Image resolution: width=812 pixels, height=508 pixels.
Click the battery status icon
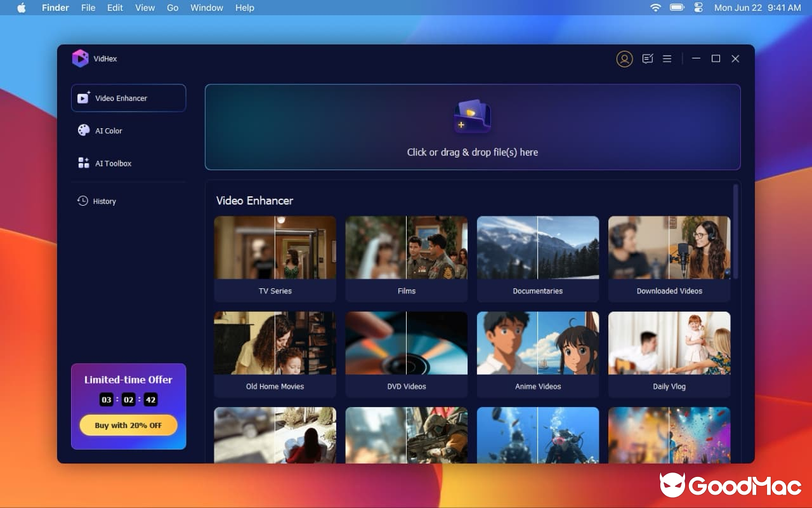coord(677,8)
